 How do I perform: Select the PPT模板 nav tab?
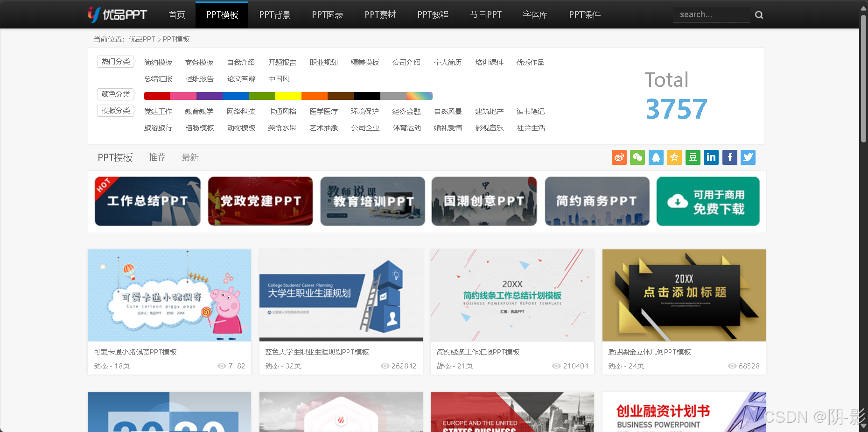click(x=222, y=15)
